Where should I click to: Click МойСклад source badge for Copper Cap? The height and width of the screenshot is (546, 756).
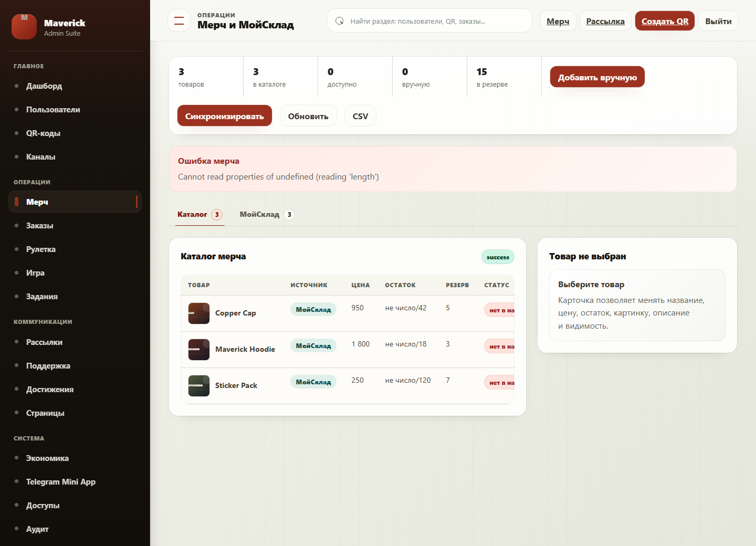coord(313,310)
